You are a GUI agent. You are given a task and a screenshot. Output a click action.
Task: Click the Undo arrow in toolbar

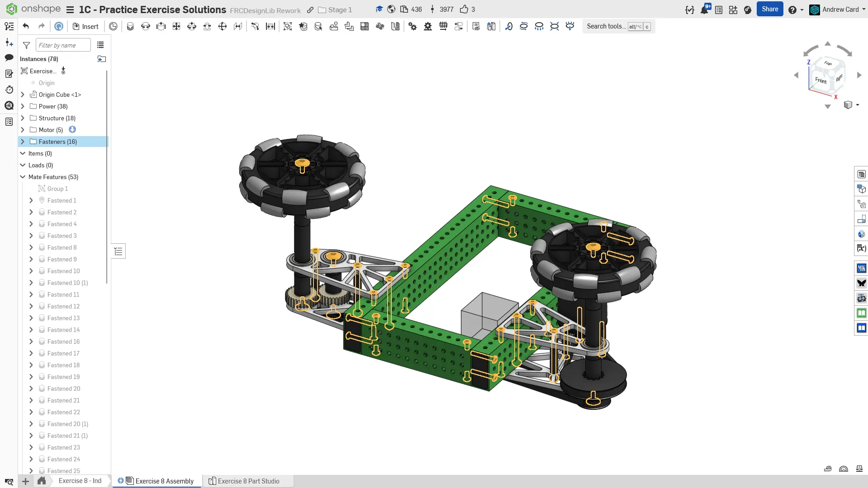tap(26, 26)
